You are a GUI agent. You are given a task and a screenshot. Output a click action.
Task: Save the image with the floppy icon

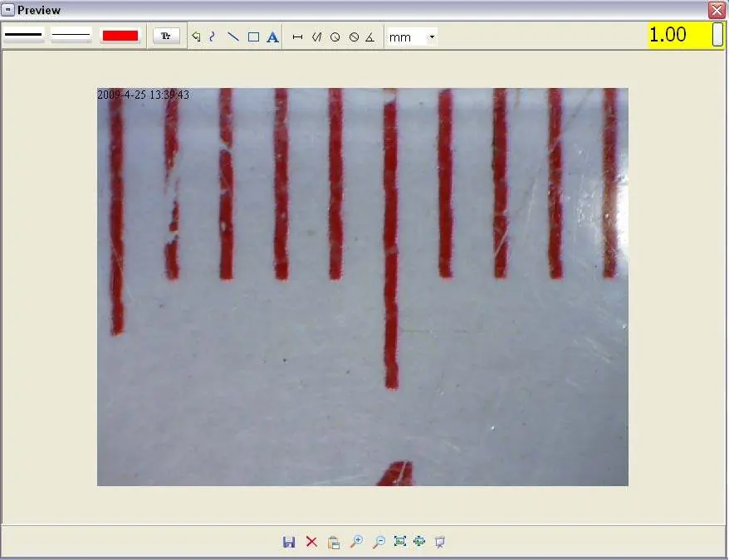289,542
